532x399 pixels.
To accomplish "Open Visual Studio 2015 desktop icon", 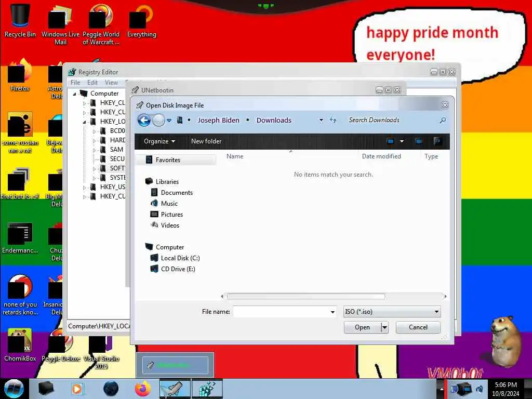I will point(101,353).
